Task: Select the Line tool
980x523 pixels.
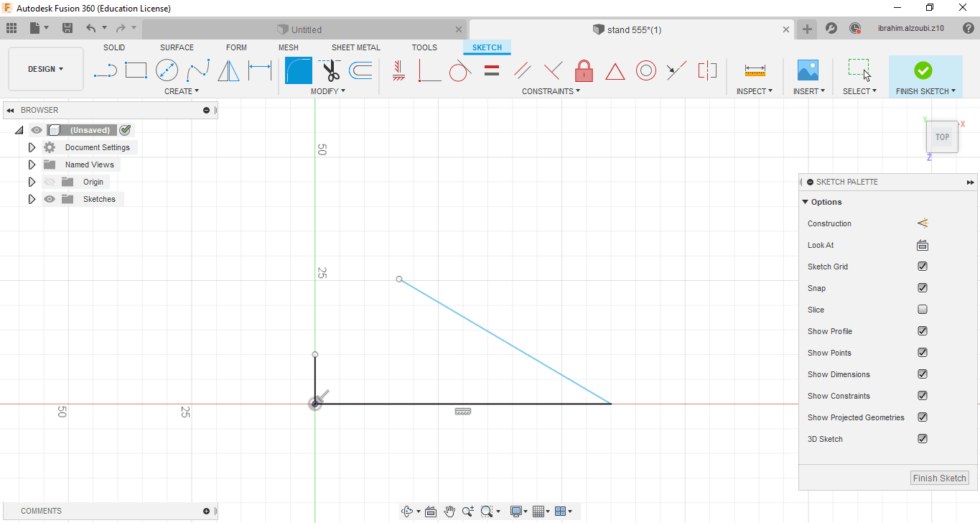Action: coord(106,70)
